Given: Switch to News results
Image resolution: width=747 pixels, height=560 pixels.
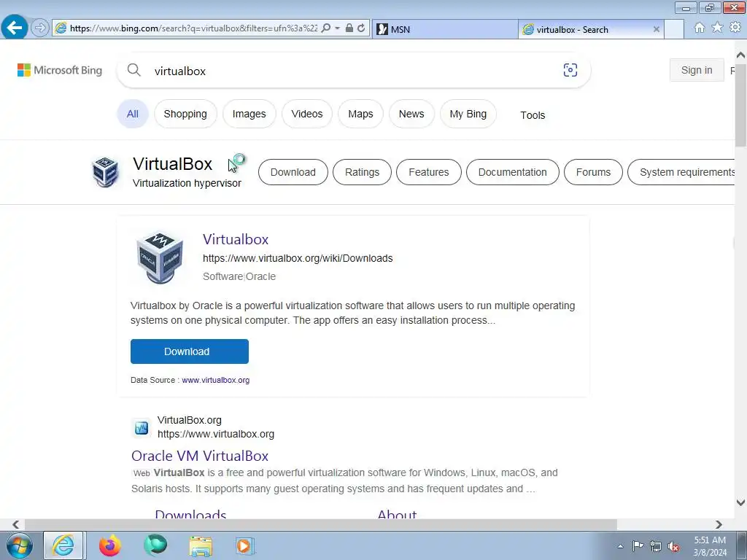Looking at the screenshot, I should (411, 114).
